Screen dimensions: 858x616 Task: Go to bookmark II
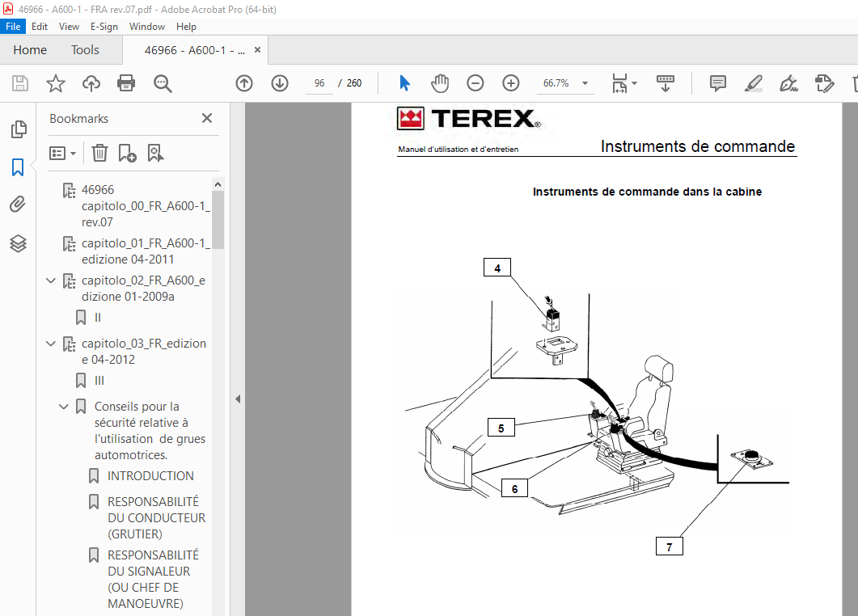(97, 318)
